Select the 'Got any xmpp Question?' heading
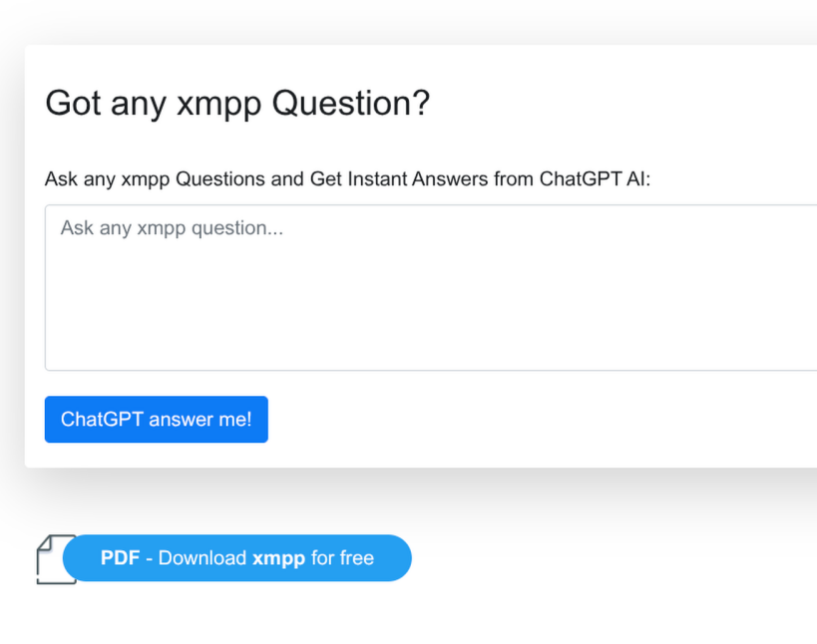This screenshot has width=817, height=644. click(237, 103)
